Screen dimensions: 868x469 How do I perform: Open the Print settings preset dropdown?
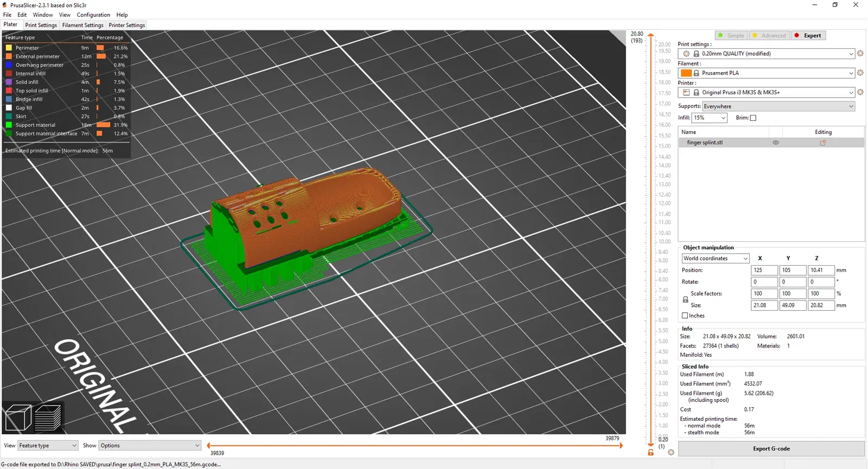[x=767, y=54]
